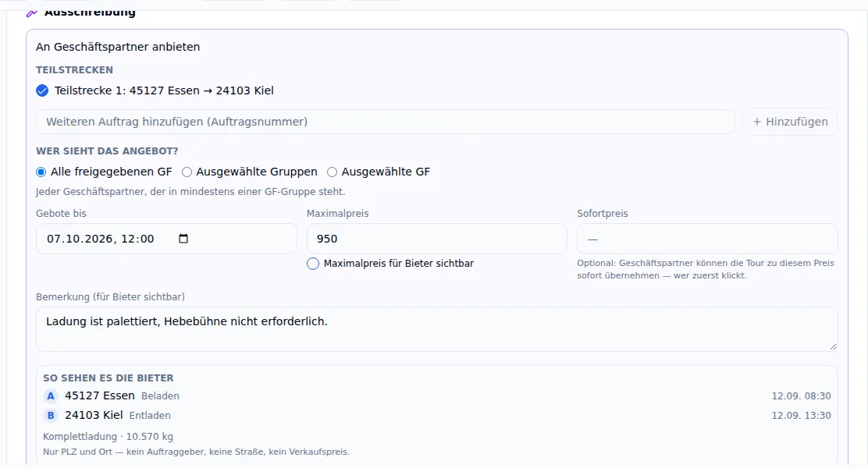Click the Bemerkung text area

pyautogui.click(x=437, y=329)
